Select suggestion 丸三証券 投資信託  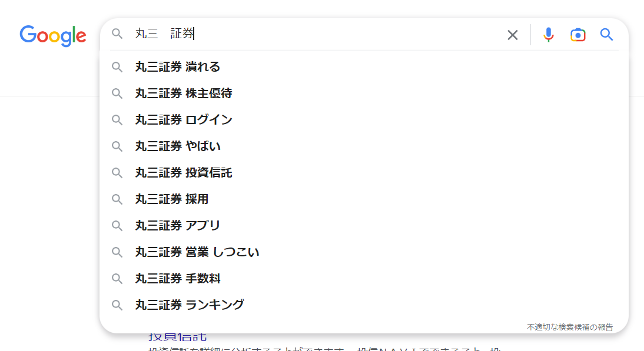pyautogui.click(x=364, y=173)
